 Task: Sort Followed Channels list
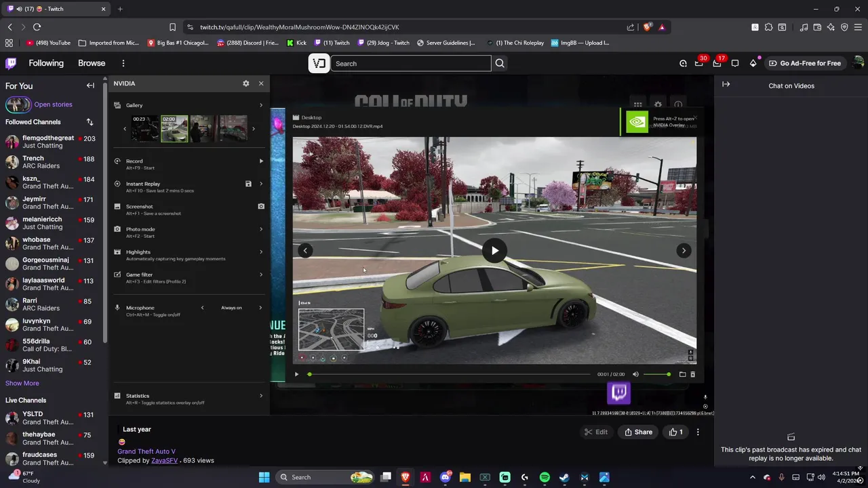tap(90, 122)
